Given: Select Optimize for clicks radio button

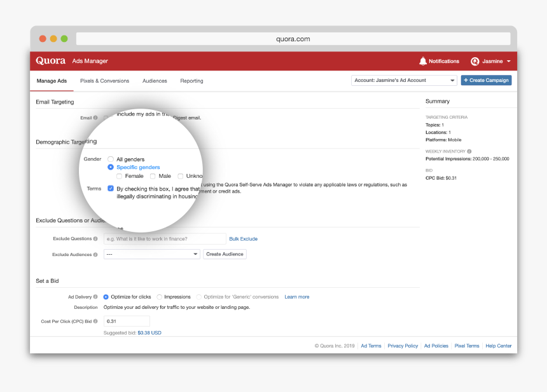Looking at the screenshot, I should click(106, 297).
